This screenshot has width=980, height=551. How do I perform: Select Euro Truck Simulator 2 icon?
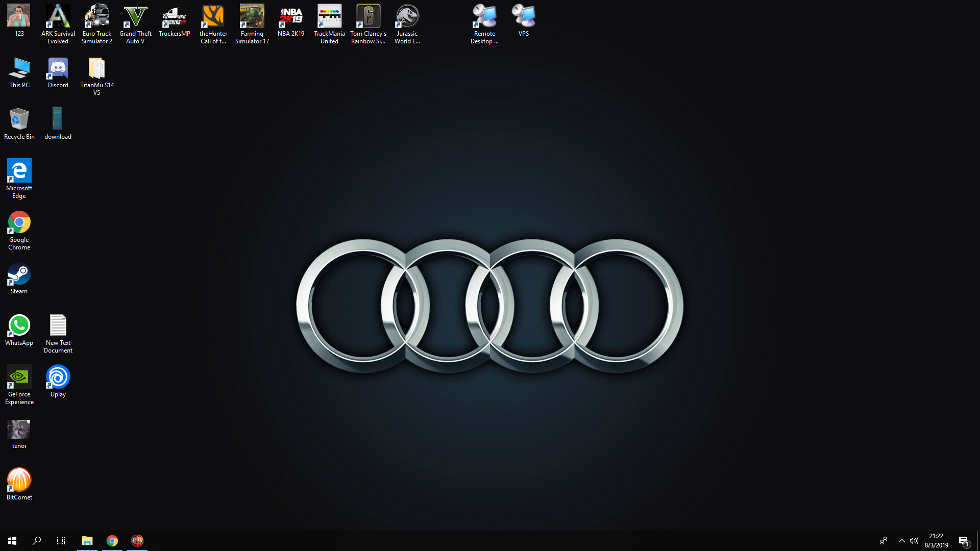point(97,24)
